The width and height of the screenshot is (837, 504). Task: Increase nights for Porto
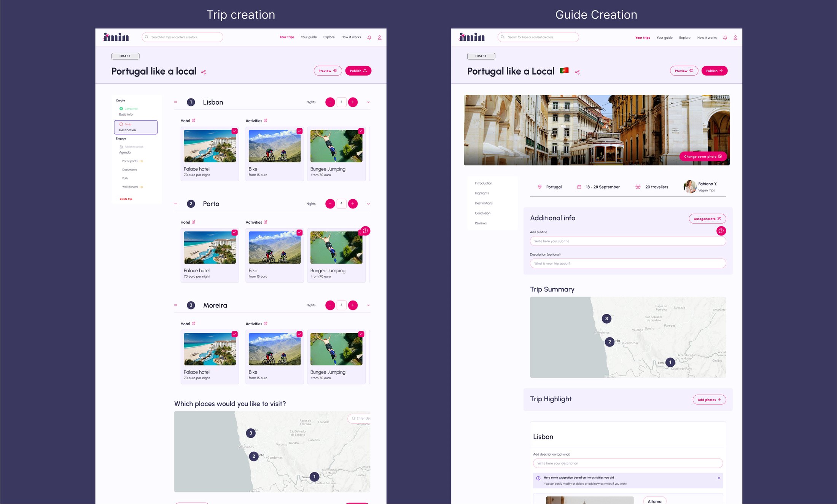(x=353, y=204)
